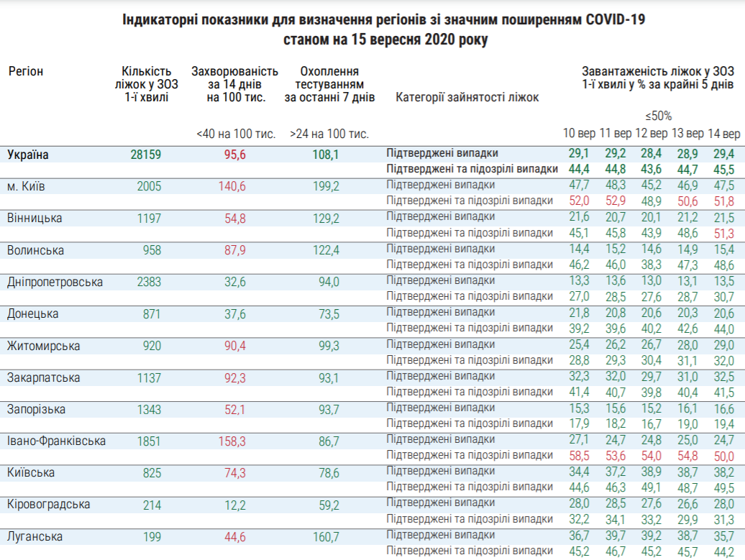Viewport: 745px width, 560px height.
Task: Select the 'Закарпатська' region name
Action: (43, 377)
